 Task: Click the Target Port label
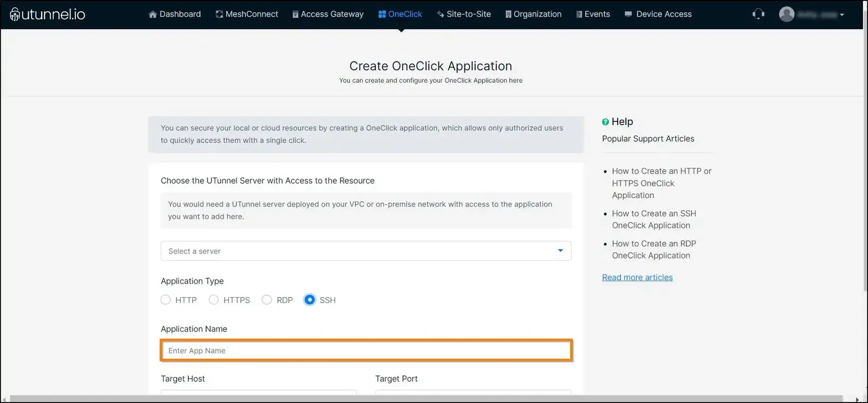coord(397,379)
